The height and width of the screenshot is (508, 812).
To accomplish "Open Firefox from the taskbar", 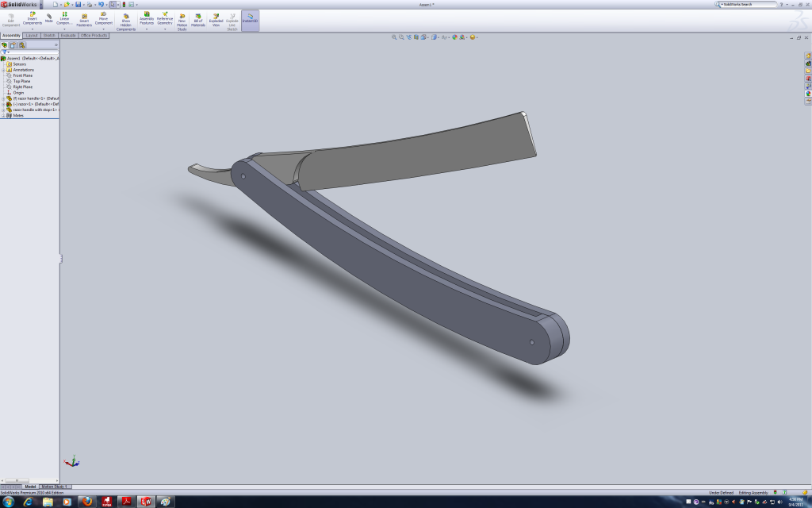I will 87,502.
